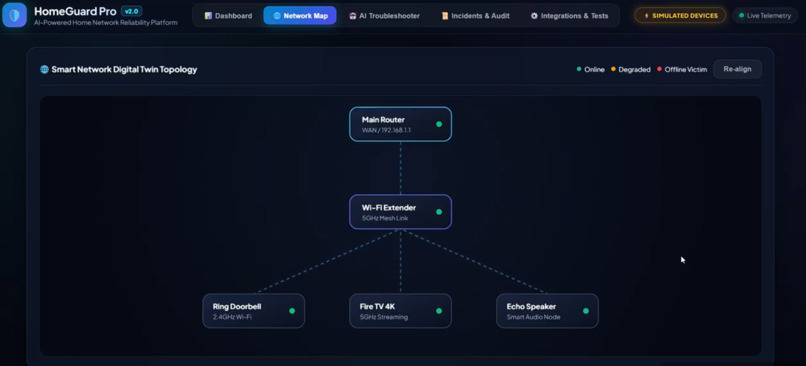Select the Main Router node
The width and height of the screenshot is (806, 366).
click(x=400, y=124)
